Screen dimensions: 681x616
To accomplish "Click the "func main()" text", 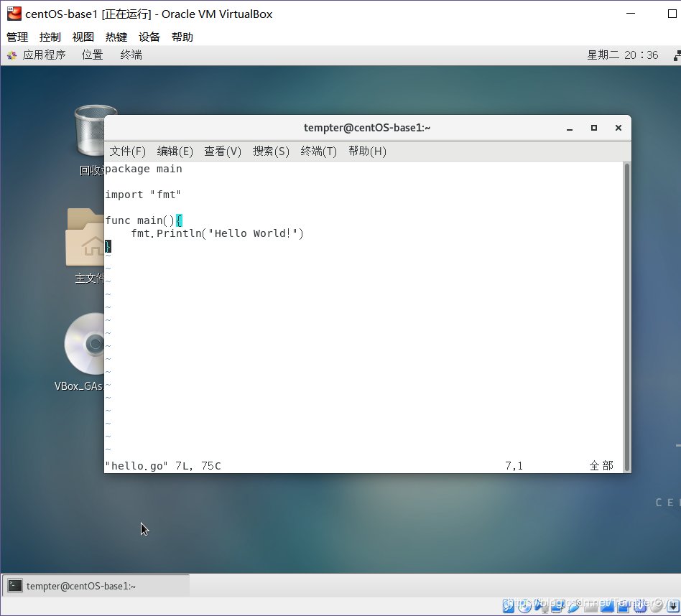I will (x=140, y=220).
